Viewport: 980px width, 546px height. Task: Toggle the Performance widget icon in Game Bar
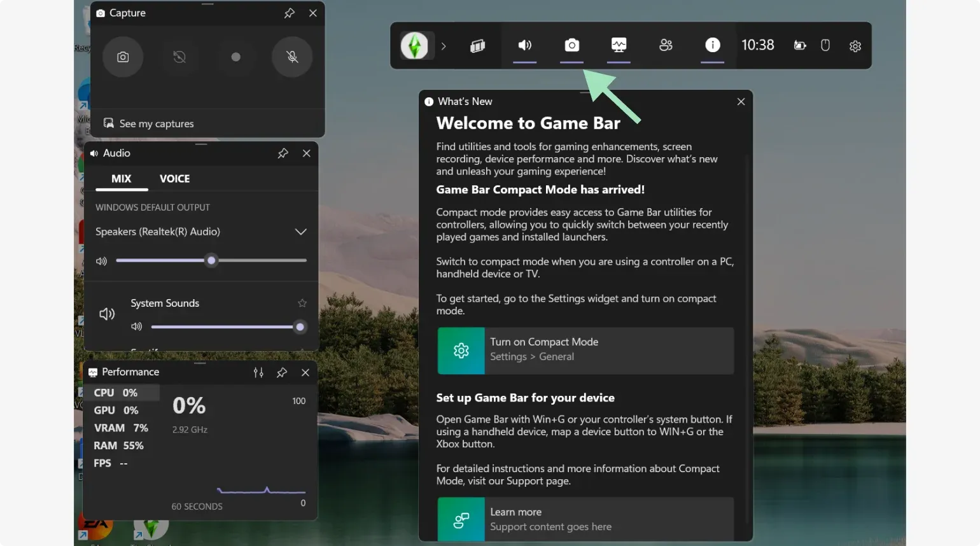point(619,45)
